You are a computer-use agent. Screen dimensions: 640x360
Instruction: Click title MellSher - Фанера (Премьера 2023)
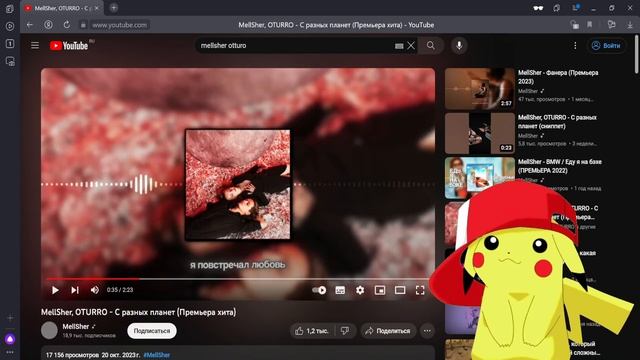click(x=558, y=77)
